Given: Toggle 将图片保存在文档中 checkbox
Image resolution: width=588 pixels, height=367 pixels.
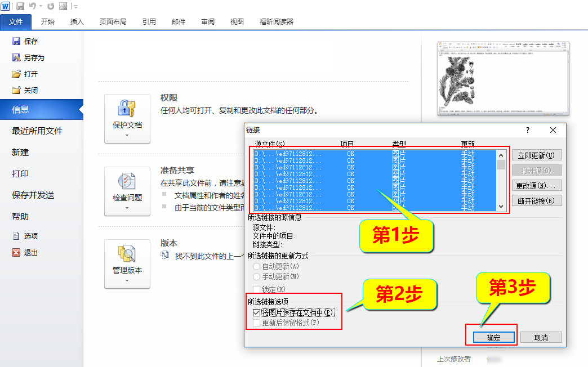Looking at the screenshot, I should (257, 312).
